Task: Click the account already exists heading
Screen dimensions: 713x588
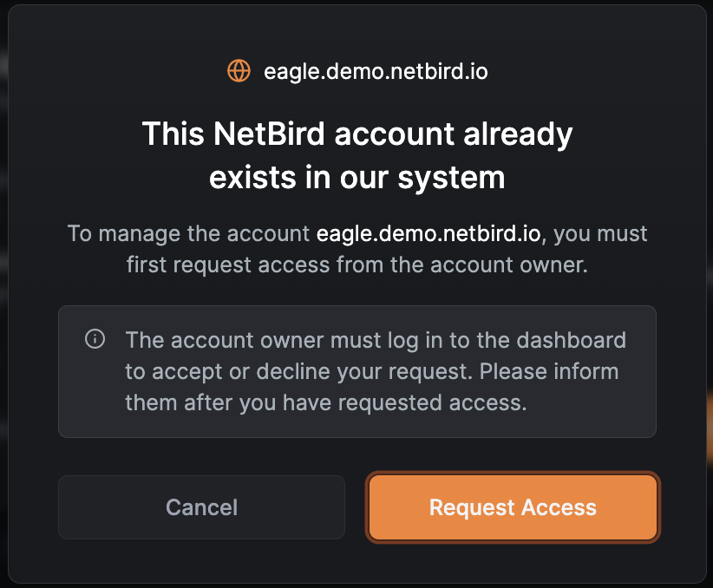Action: click(x=356, y=155)
